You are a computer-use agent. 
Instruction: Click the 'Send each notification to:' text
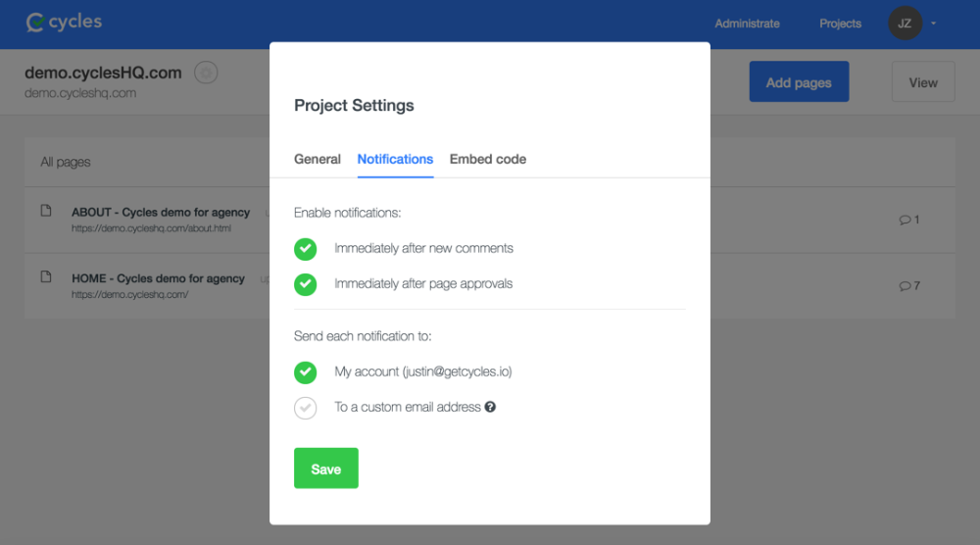pyautogui.click(x=363, y=336)
